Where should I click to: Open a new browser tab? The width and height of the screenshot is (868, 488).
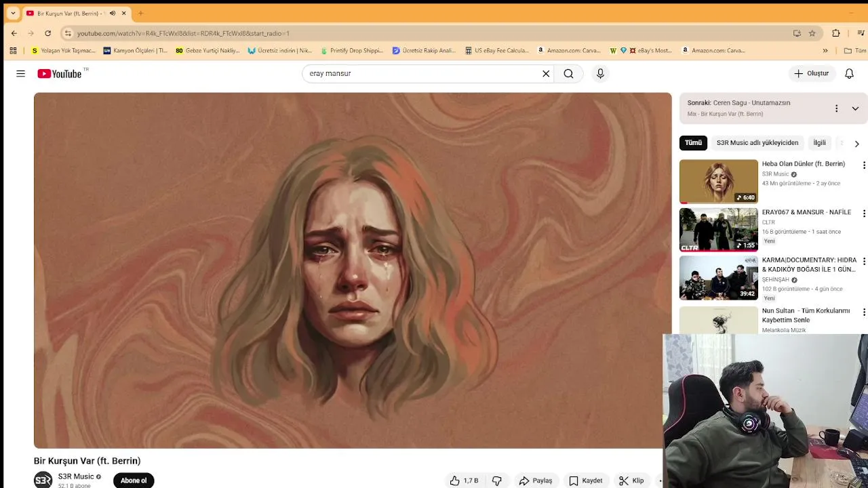(140, 13)
